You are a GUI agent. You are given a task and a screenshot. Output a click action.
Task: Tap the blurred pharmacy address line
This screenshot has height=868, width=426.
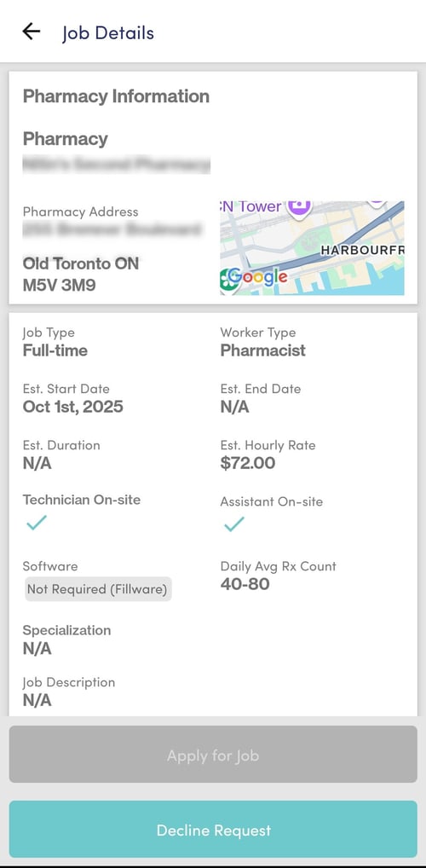112,229
